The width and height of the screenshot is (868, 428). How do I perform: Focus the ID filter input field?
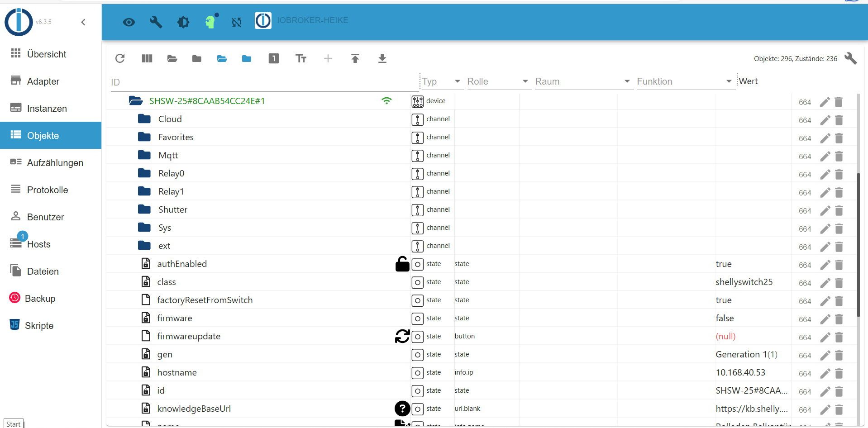(265, 82)
